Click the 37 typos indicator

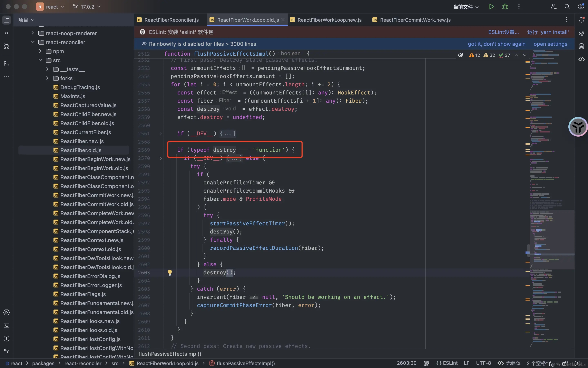(x=504, y=55)
